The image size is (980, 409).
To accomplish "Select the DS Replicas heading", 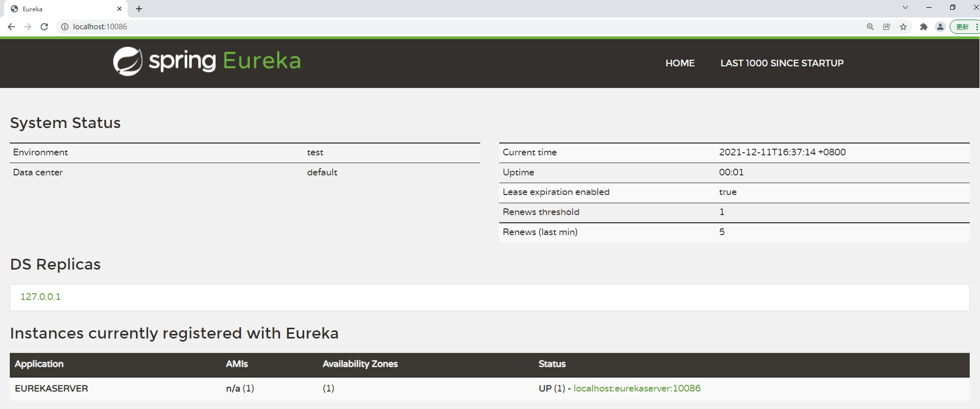I will [x=56, y=264].
